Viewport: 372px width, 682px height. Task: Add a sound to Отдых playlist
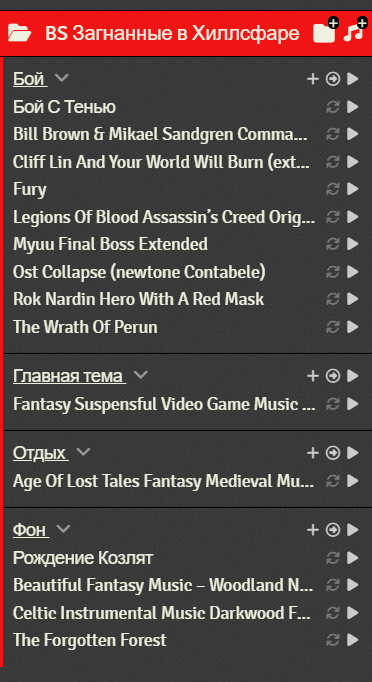312,453
